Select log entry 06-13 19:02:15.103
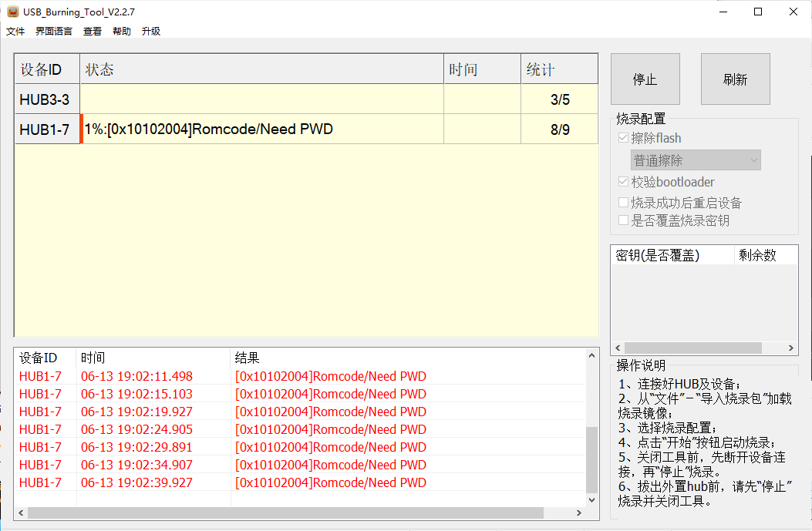The width and height of the screenshot is (812, 531). pos(301,394)
